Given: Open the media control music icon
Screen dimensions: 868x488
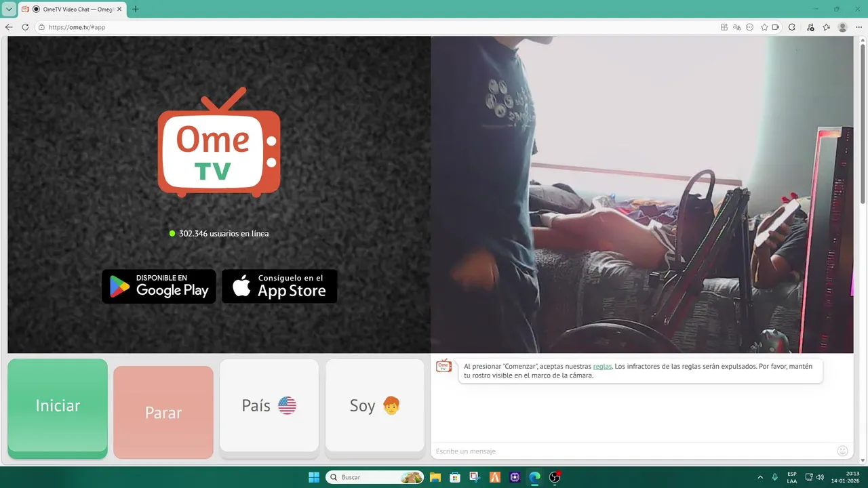Looking at the screenshot, I should [810, 27].
